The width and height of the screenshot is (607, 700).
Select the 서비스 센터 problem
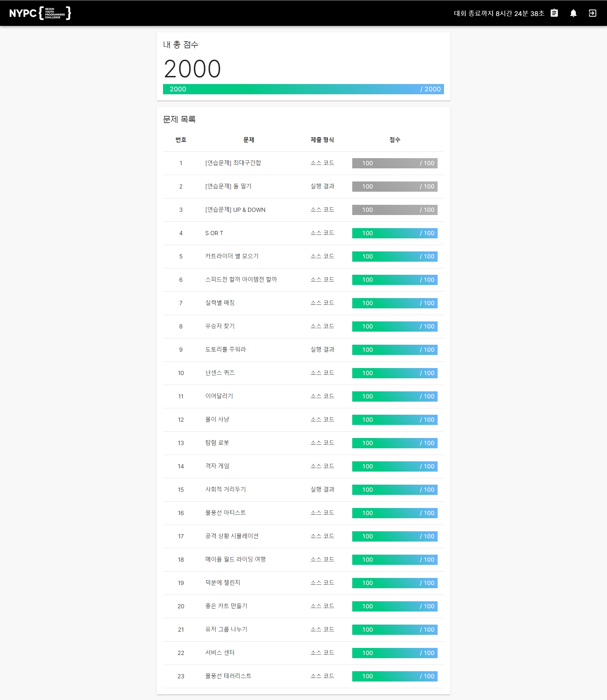tap(220, 653)
